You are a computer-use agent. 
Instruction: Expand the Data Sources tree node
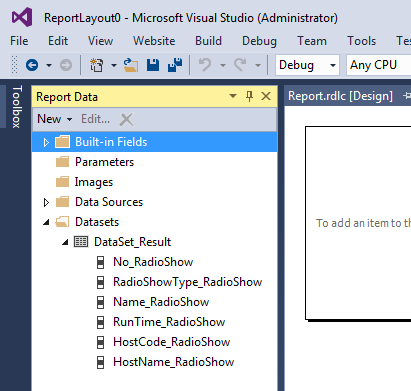click(x=46, y=202)
